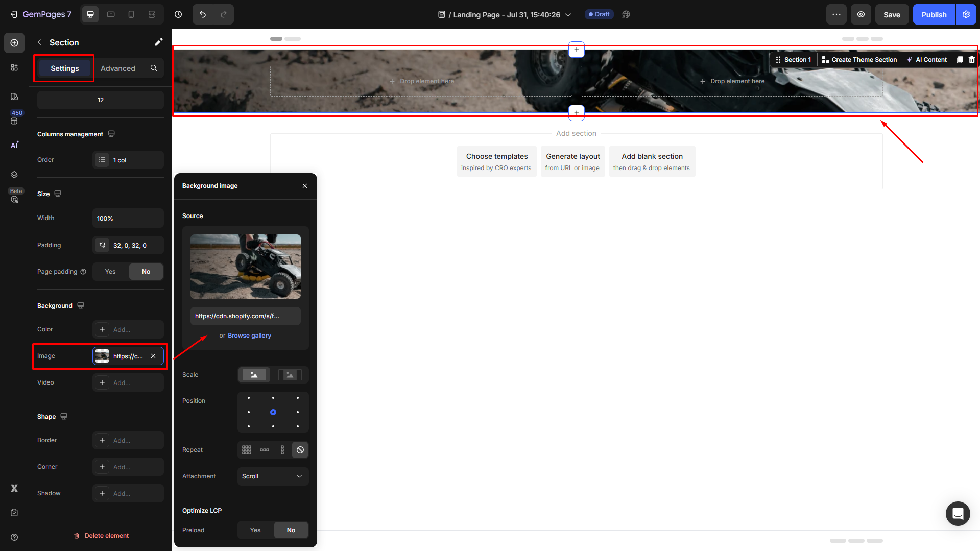Viewport: 980px width, 551px height.
Task: Switch to mobile device view icon
Action: click(131, 14)
